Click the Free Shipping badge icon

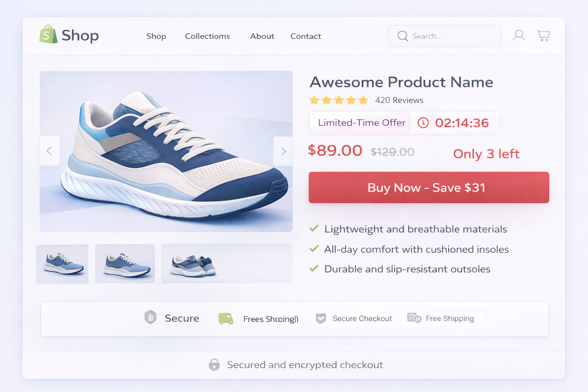click(414, 318)
